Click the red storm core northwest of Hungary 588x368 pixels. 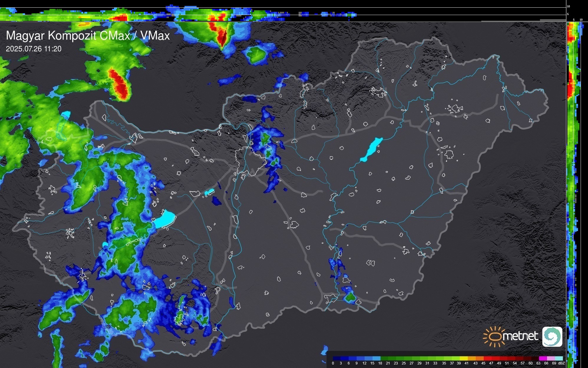119,84
